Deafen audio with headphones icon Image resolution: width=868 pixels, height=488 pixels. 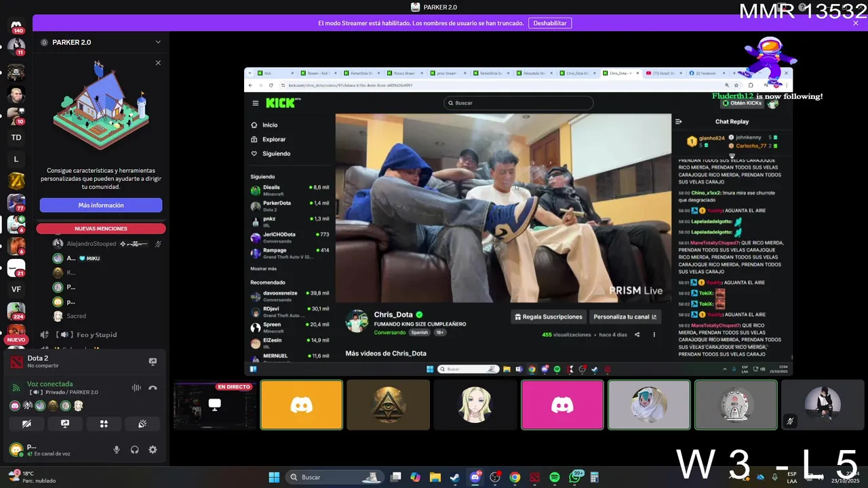click(x=135, y=449)
